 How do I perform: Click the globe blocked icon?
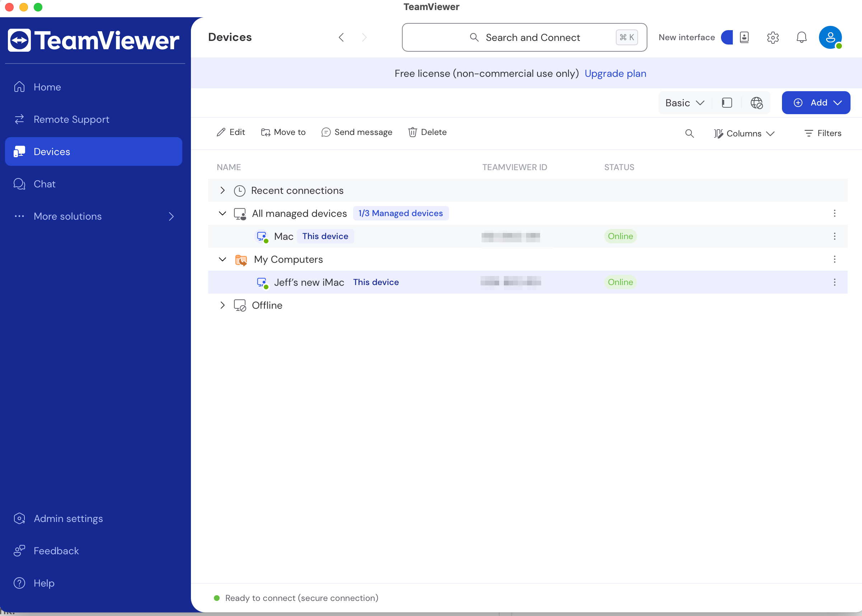[756, 103]
